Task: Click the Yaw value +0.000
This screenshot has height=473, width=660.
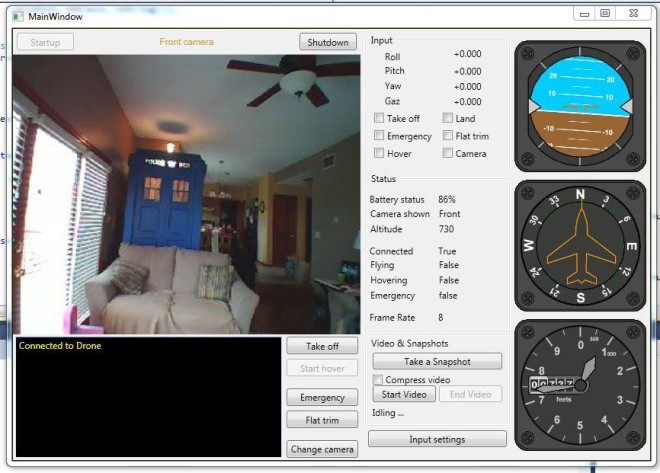Action: [x=467, y=86]
